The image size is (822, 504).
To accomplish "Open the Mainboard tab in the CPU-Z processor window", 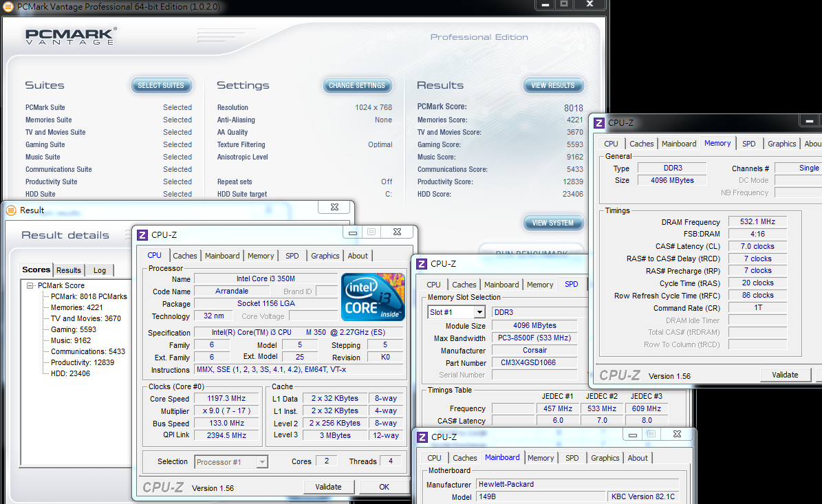I will tap(222, 256).
